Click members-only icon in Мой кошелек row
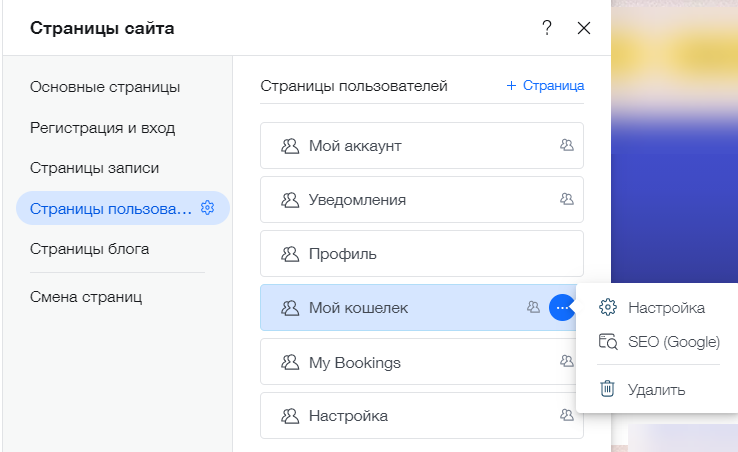 coord(533,307)
